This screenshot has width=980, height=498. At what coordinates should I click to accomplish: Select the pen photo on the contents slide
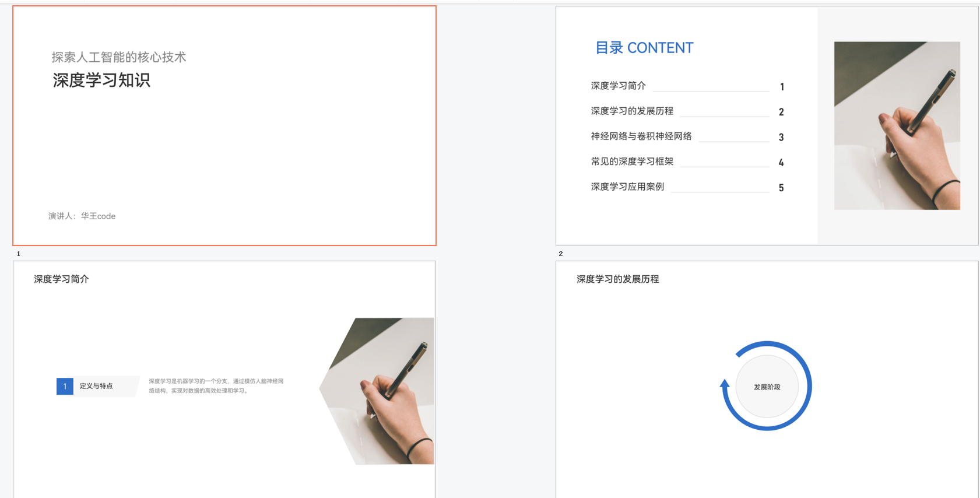click(x=897, y=125)
